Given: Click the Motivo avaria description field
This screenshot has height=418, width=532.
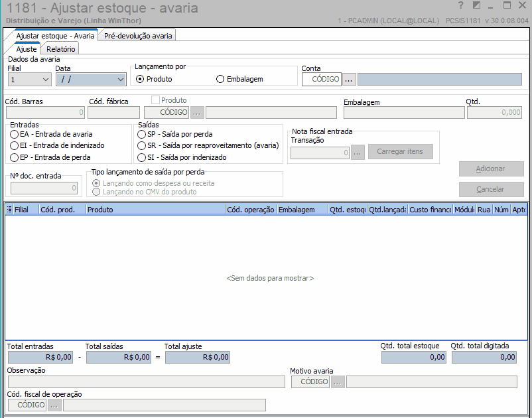Looking at the screenshot, I should coord(432,382).
